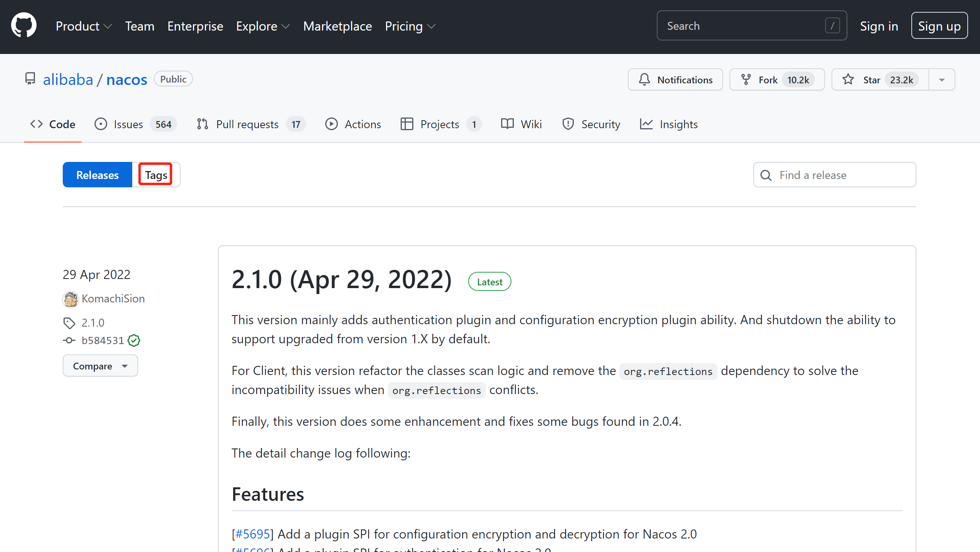The image size is (980, 552).
Task: View the 23.2k stargazers count
Action: coord(901,80)
